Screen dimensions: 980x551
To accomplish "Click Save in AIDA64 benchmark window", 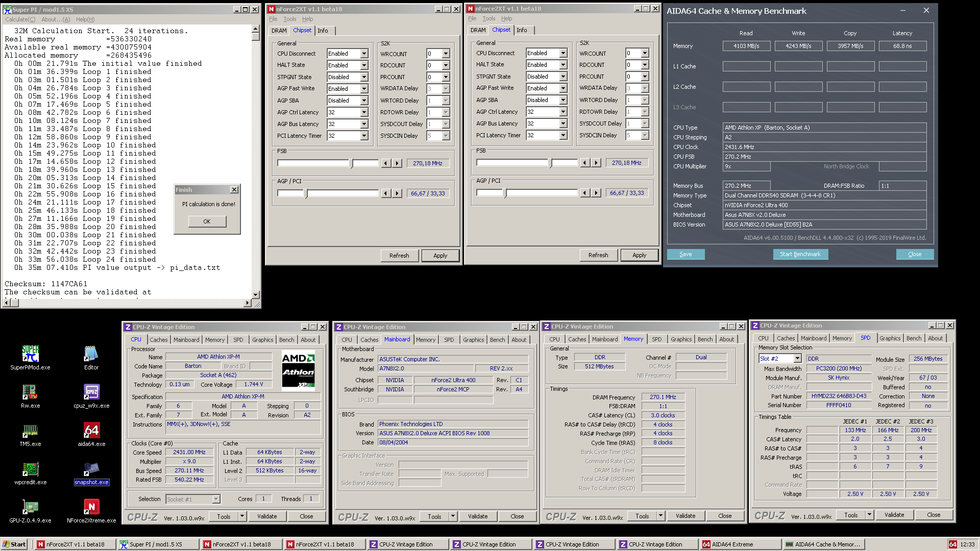I will click(x=685, y=254).
